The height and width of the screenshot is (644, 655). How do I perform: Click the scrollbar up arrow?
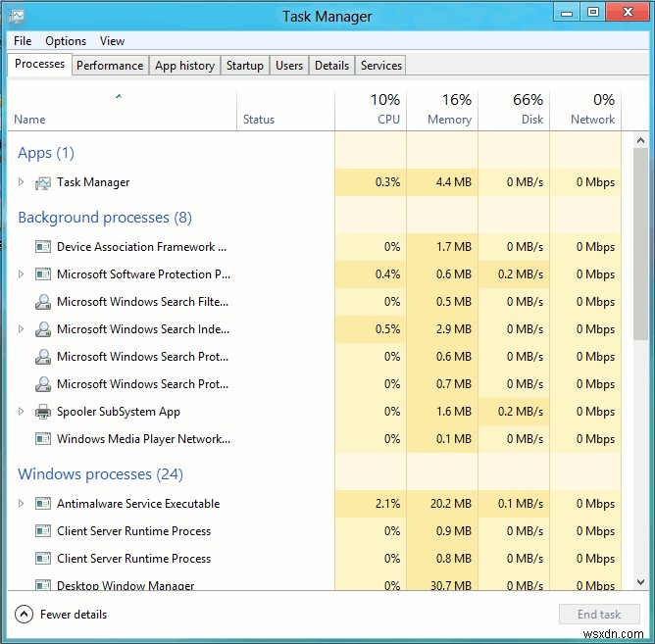click(x=640, y=140)
